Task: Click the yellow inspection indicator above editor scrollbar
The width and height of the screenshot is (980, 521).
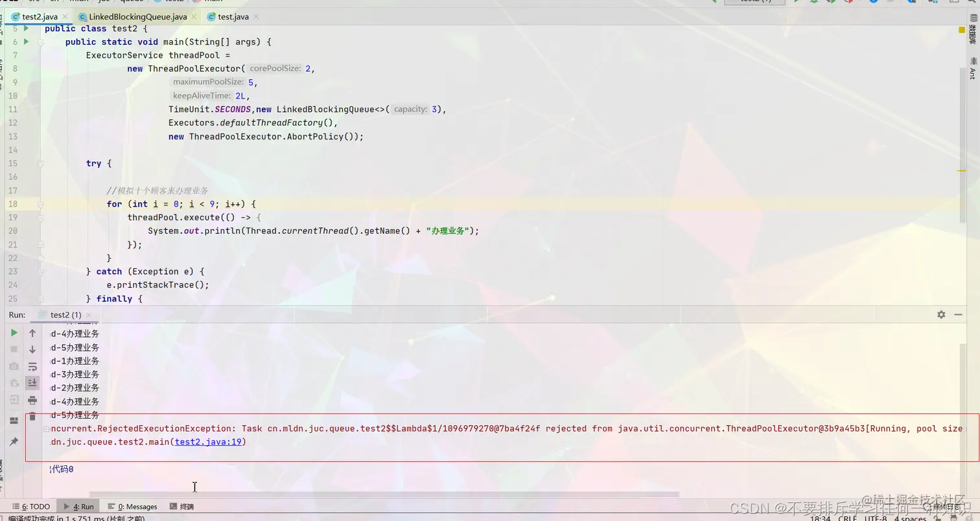Action: pos(962,30)
